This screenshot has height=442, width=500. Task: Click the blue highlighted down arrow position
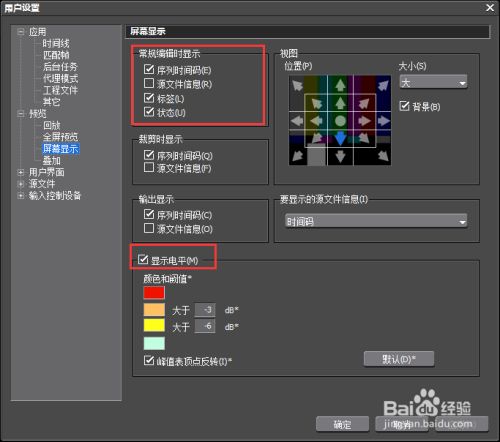[x=340, y=138]
